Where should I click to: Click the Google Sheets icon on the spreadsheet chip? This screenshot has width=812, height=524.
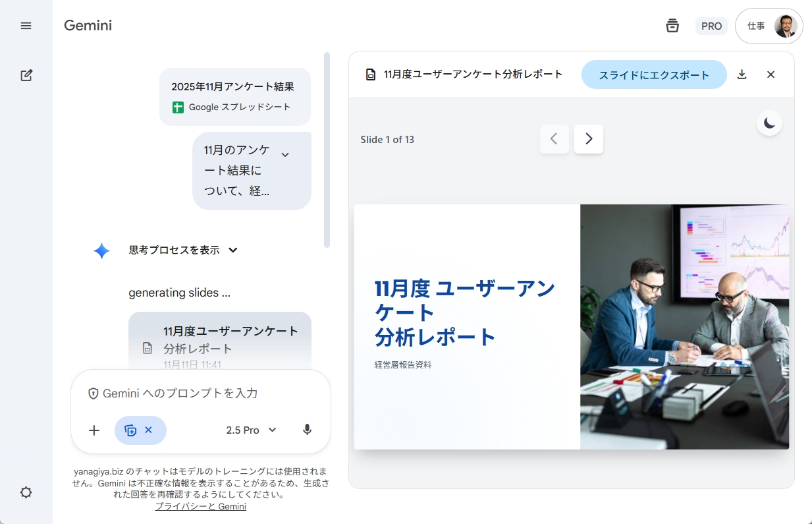pos(178,107)
